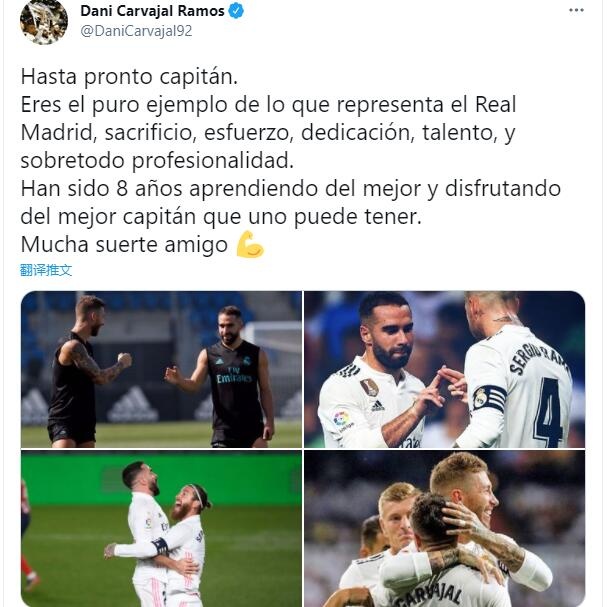Click the Adidas logo board in the training photo
The width and height of the screenshot is (607, 607).
pos(133,404)
